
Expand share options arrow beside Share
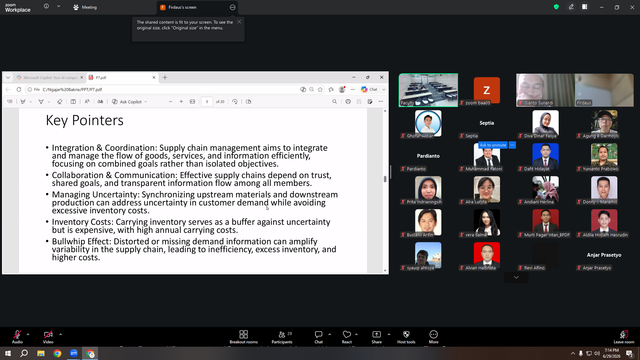[x=389, y=334]
